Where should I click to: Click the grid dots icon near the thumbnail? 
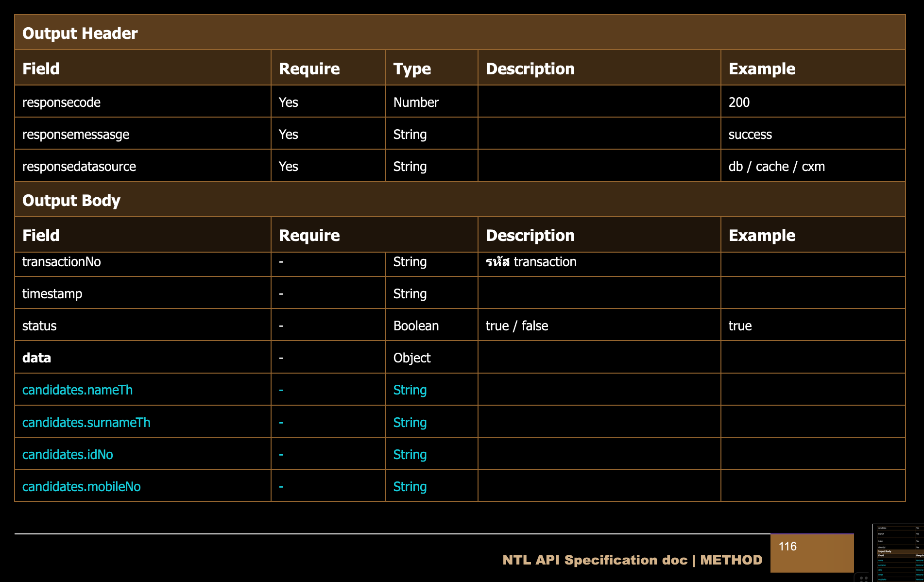tap(863, 578)
